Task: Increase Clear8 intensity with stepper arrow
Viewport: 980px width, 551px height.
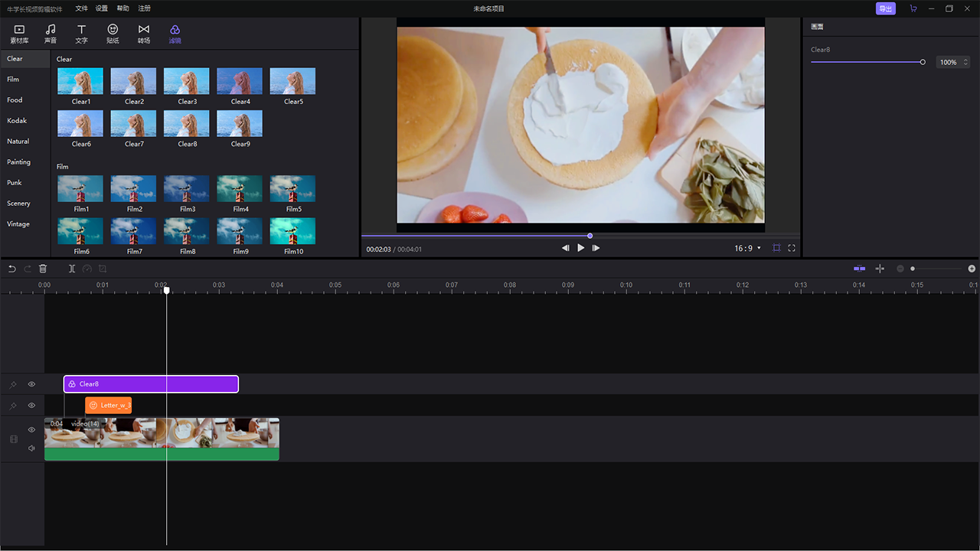Action: coord(965,60)
